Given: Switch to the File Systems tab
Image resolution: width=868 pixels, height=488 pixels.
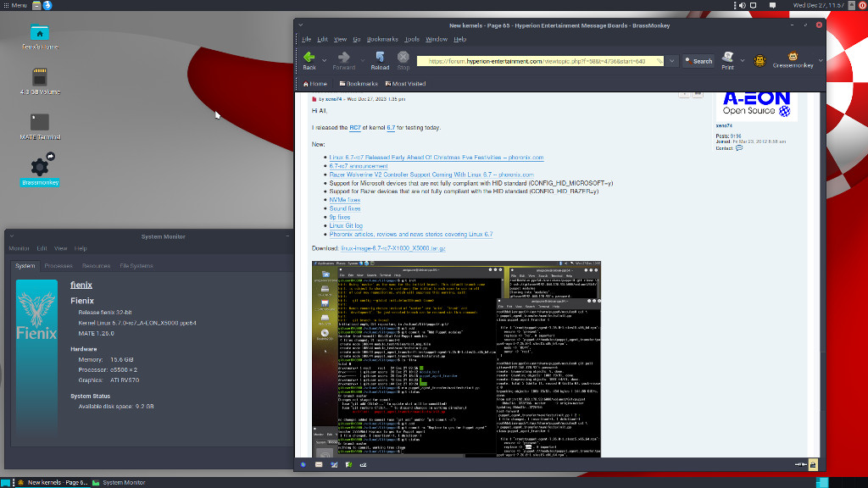Looking at the screenshot, I should (x=136, y=266).
